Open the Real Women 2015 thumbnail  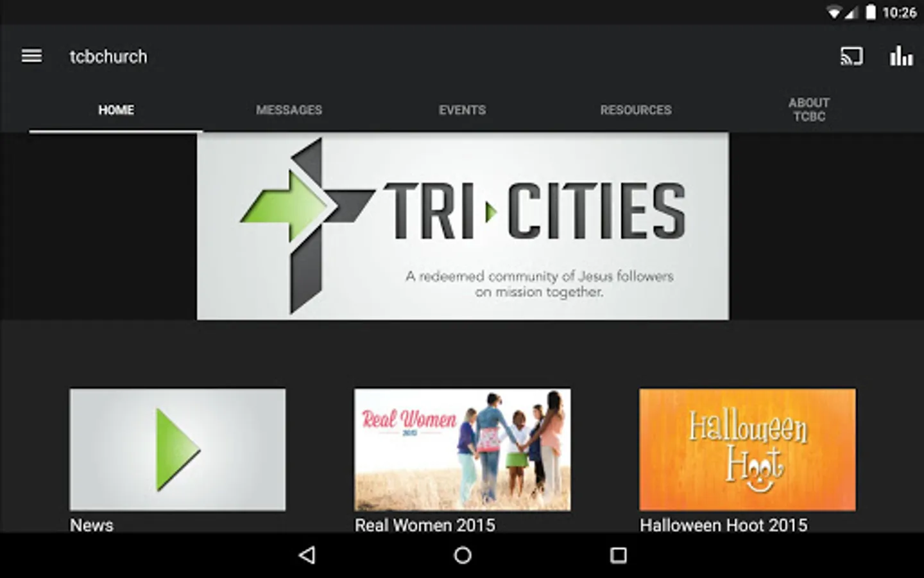pyautogui.click(x=463, y=450)
